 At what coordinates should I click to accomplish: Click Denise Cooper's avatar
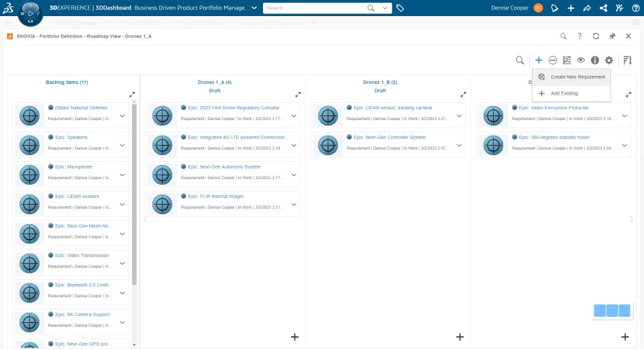click(x=538, y=8)
